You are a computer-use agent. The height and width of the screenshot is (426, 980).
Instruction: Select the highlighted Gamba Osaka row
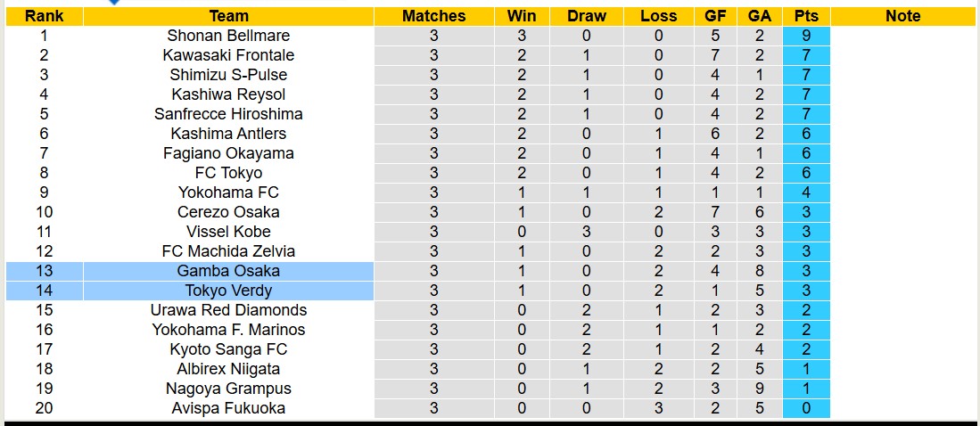(228, 271)
